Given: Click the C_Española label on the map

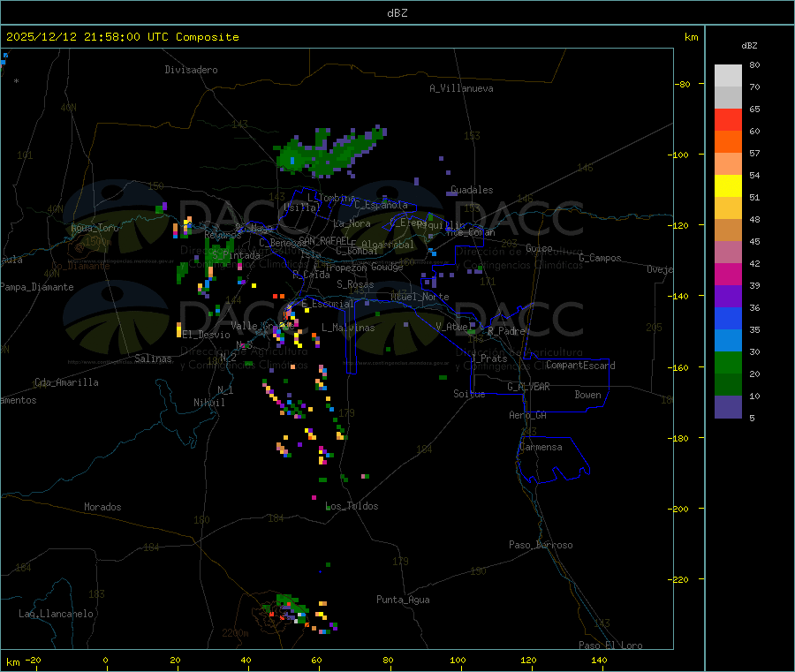Looking at the screenshot, I should [x=381, y=205].
